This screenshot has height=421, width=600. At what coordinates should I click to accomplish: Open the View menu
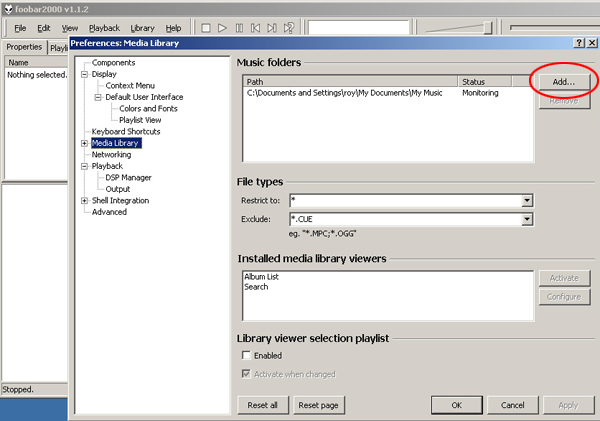[70, 28]
